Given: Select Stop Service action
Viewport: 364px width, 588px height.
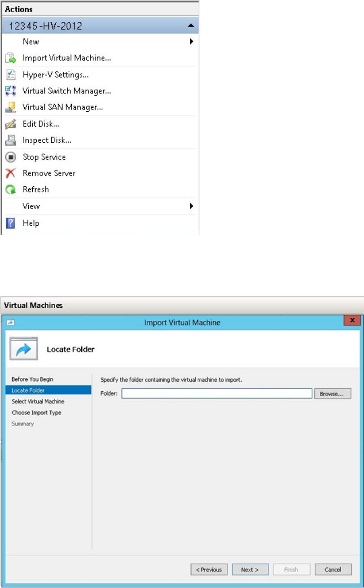Looking at the screenshot, I should [x=44, y=157].
